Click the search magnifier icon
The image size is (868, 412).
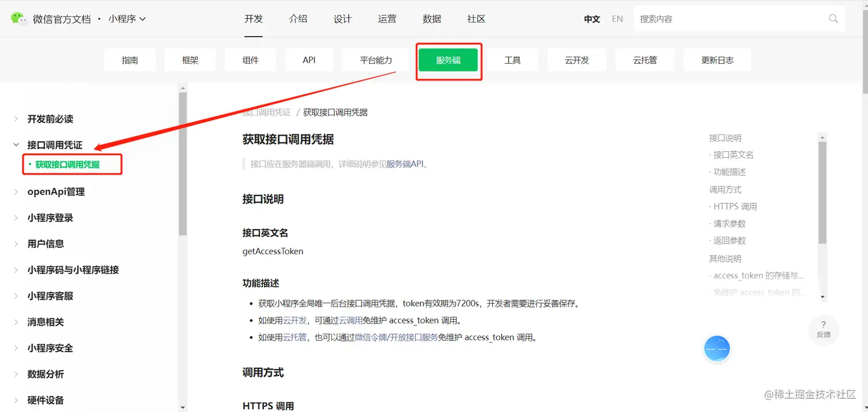pos(834,19)
